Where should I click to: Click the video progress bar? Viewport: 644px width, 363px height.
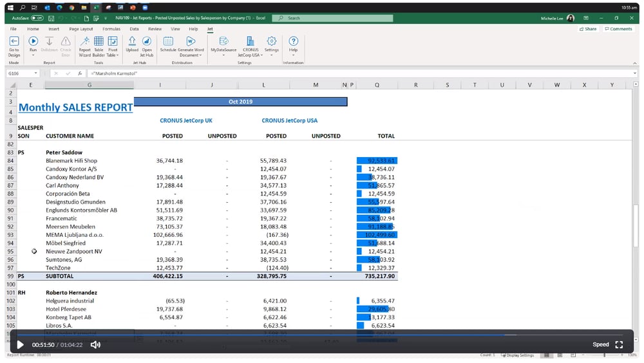[x=321, y=335]
